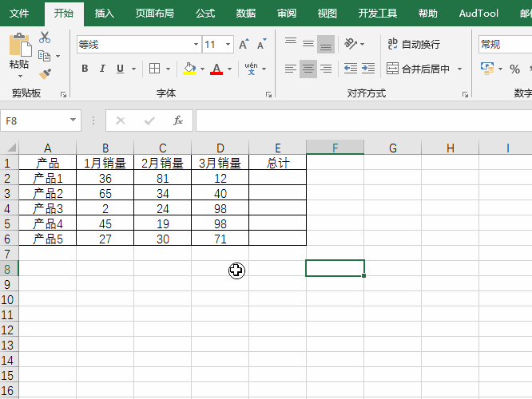Switch to the 审阅 Review tab
Viewport: 532px width, 399px height.
click(x=287, y=14)
